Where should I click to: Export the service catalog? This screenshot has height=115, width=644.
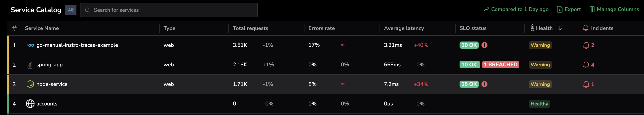tap(569, 9)
